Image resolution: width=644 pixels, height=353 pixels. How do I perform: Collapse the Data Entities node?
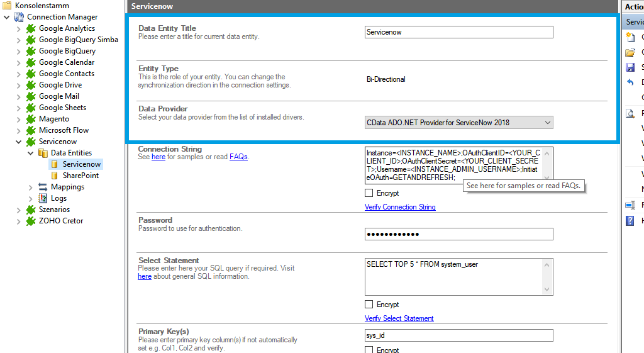pyautogui.click(x=30, y=154)
